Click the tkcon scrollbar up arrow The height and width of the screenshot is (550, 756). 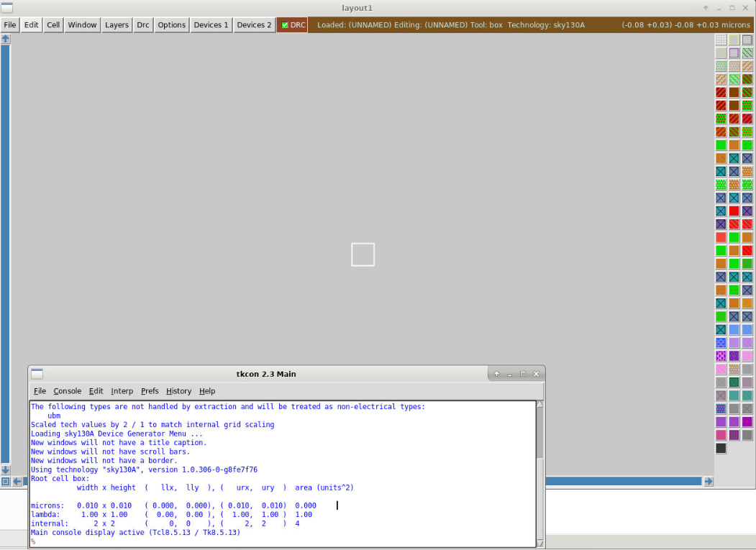coord(540,405)
